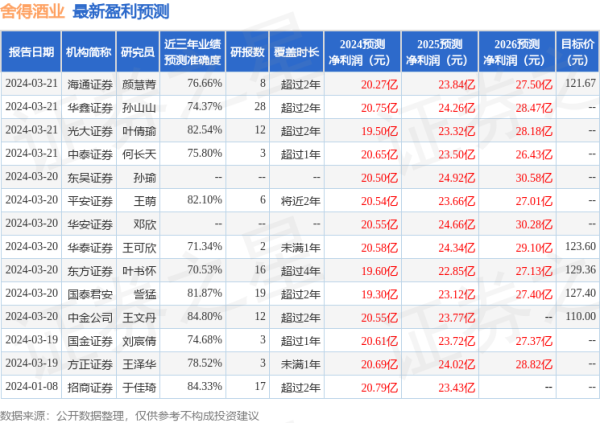
Task: Select the 中泰证券 institution cell
Action: coord(90,154)
